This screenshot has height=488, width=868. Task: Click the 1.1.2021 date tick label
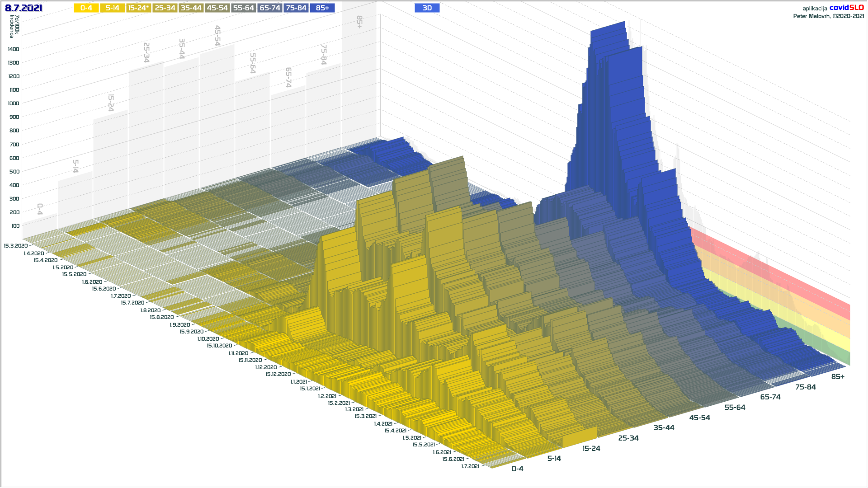tap(298, 382)
